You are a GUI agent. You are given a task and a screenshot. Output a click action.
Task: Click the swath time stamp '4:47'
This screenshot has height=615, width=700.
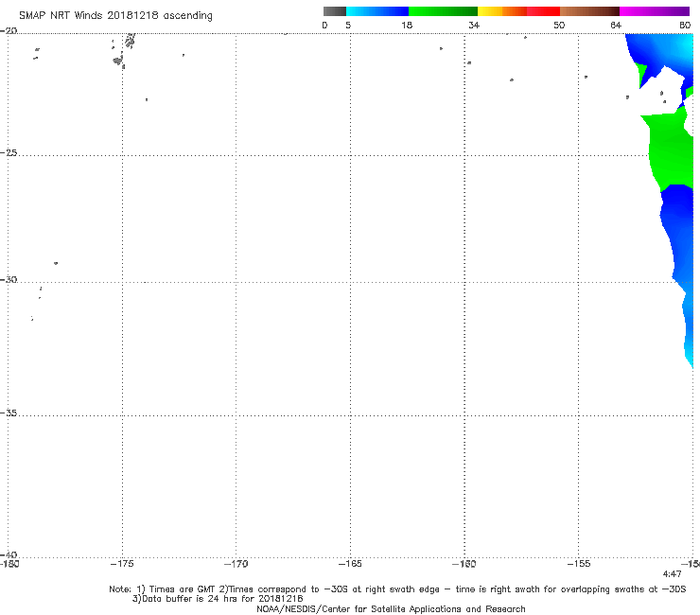(x=672, y=574)
